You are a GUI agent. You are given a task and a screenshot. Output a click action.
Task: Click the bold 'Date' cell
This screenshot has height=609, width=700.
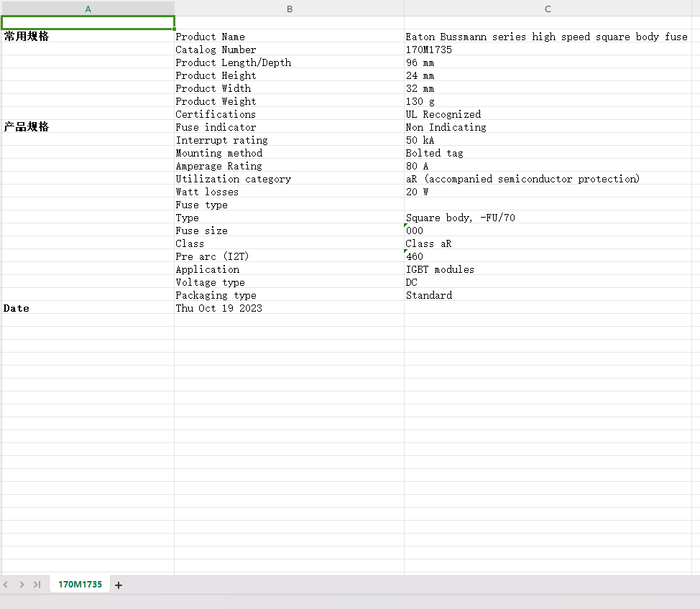click(x=88, y=308)
